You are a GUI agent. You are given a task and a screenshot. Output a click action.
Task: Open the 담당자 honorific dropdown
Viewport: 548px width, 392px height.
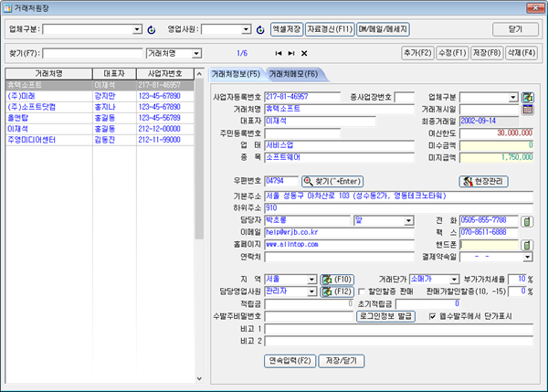408,220
